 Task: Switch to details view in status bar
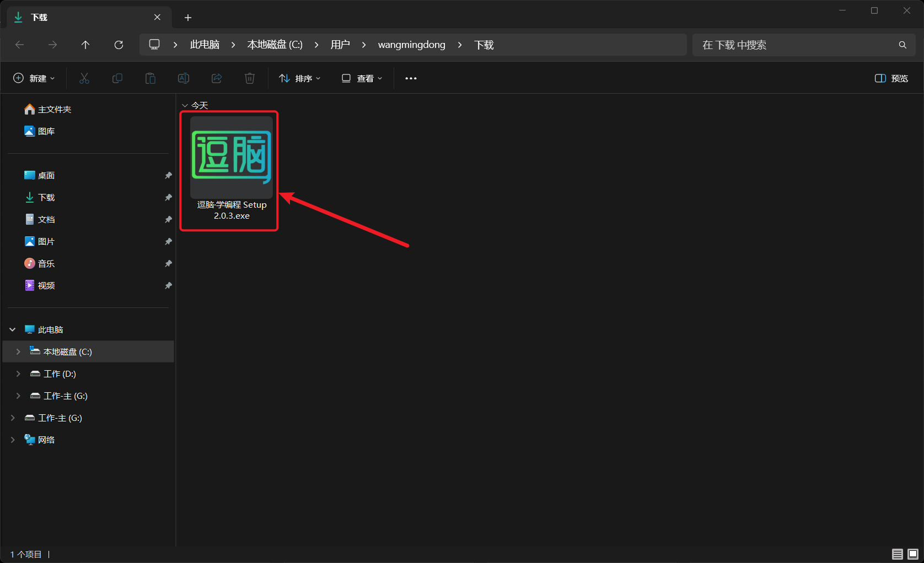[898, 554]
